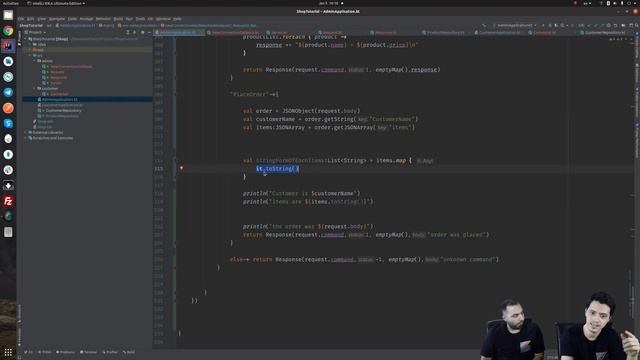Click ShopTutorial in the navigation bar

coord(31,25)
